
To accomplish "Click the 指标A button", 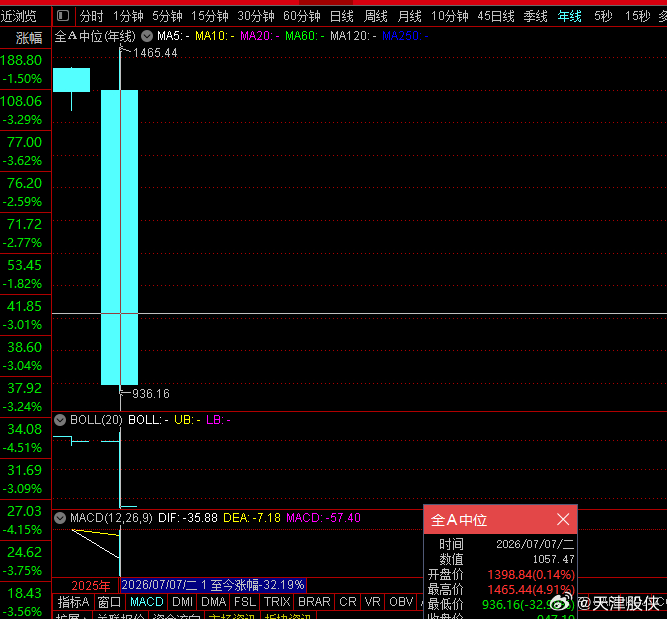I will click(73, 602).
